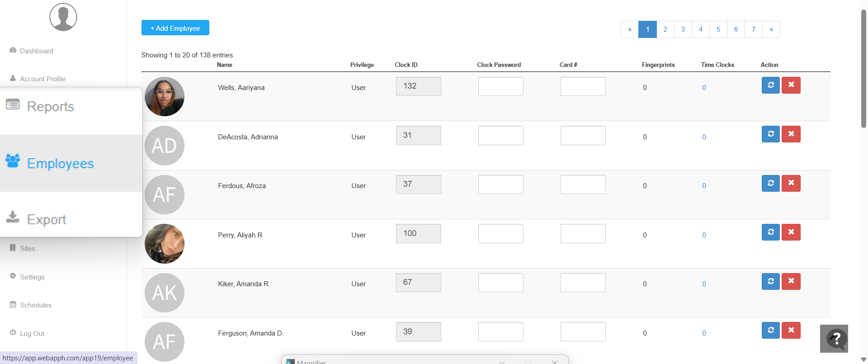Open the help question mark chat icon

(x=835, y=338)
